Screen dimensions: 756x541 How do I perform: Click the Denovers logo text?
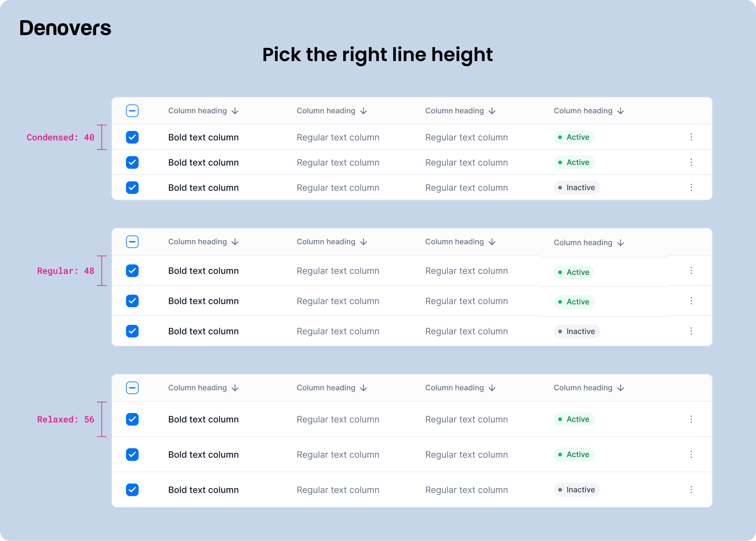[65, 28]
